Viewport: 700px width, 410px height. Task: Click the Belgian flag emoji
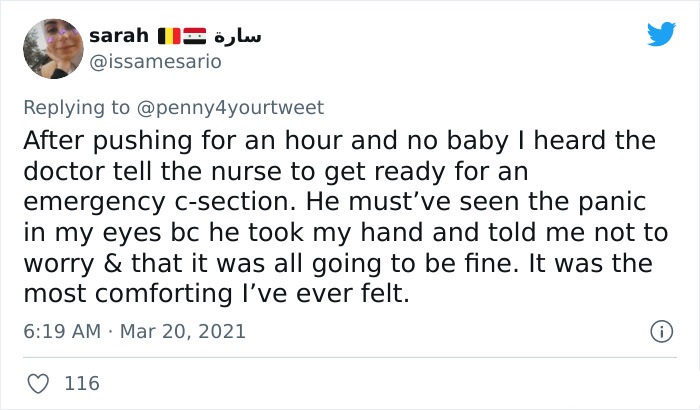pyautogui.click(x=169, y=36)
